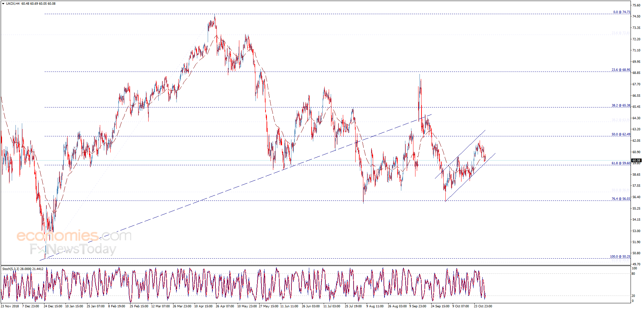
Task: Click the 26 Jun 03:00 date label
Action: pos(311,306)
